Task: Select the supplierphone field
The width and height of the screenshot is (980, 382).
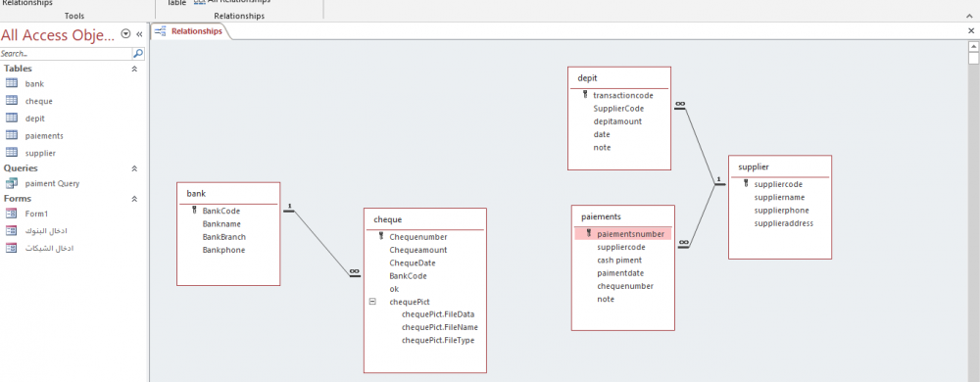Action: click(781, 211)
